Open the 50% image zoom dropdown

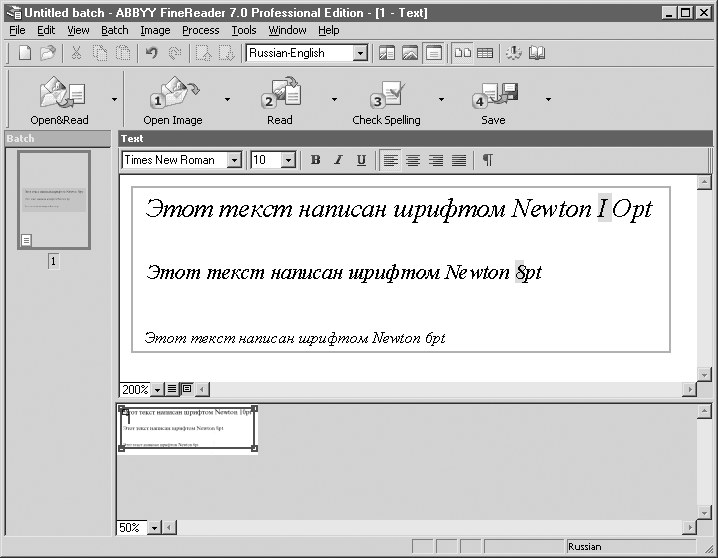coord(154,528)
